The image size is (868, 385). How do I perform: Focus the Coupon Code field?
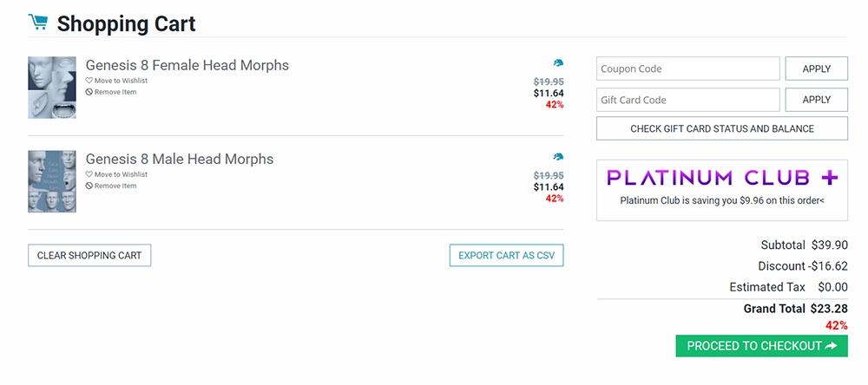tap(687, 69)
